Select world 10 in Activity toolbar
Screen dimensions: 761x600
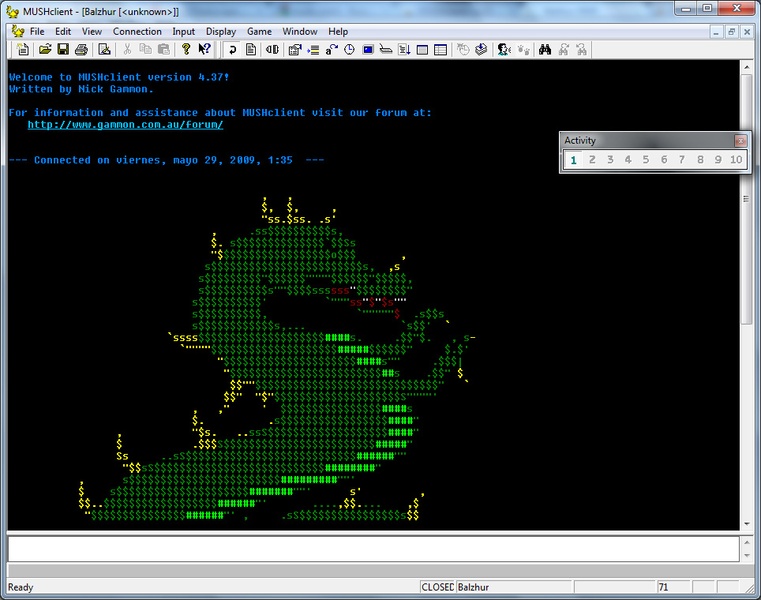(736, 160)
